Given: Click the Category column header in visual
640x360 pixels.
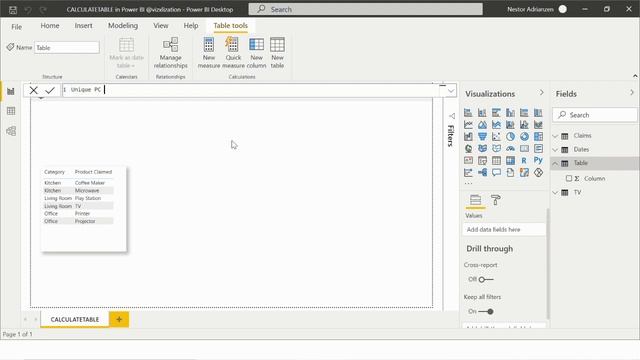Looking at the screenshot, I should pos(54,172).
